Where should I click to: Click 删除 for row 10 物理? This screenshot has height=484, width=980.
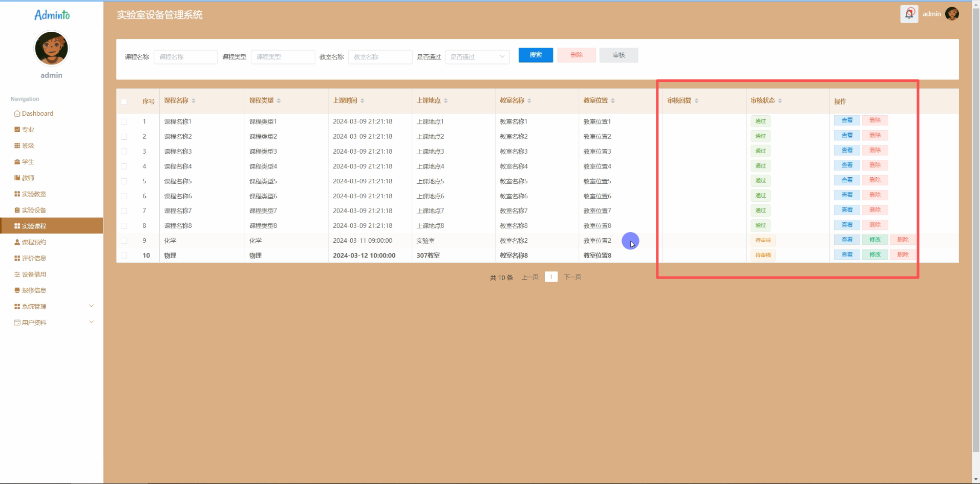tap(903, 255)
